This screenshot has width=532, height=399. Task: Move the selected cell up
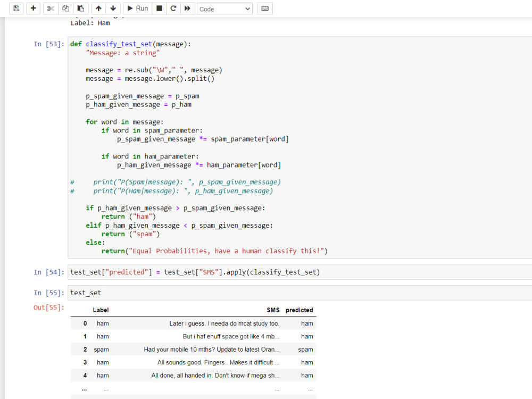(98, 8)
